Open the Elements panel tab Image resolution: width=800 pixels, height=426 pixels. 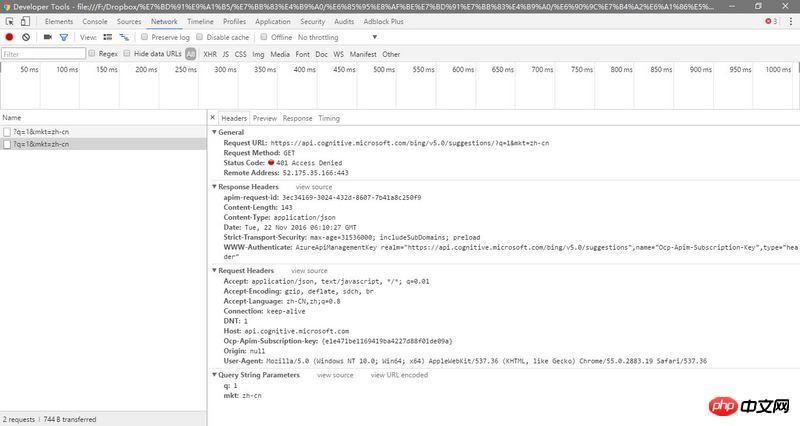[x=59, y=21]
